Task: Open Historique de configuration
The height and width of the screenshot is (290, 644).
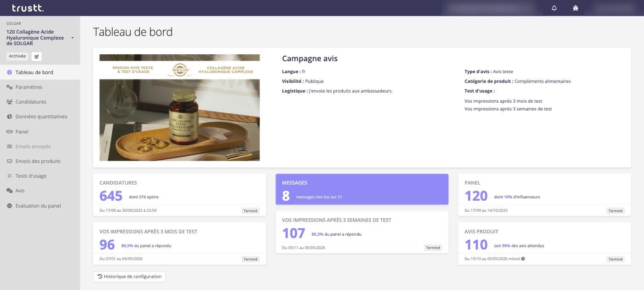Action: pyautogui.click(x=129, y=276)
